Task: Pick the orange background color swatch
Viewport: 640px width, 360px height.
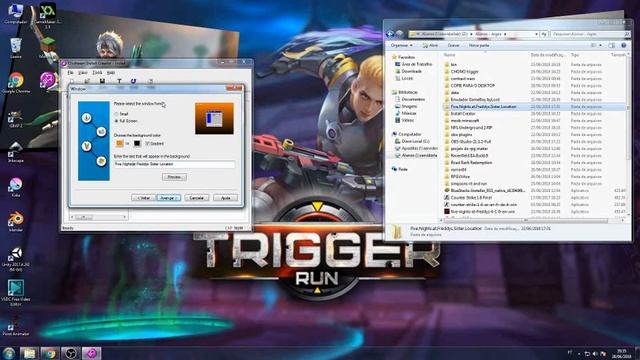Action: 120,143
